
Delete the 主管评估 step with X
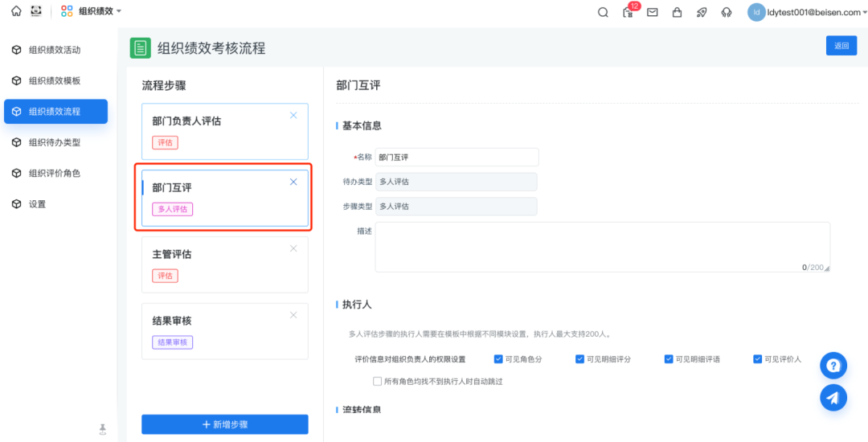tap(293, 248)
